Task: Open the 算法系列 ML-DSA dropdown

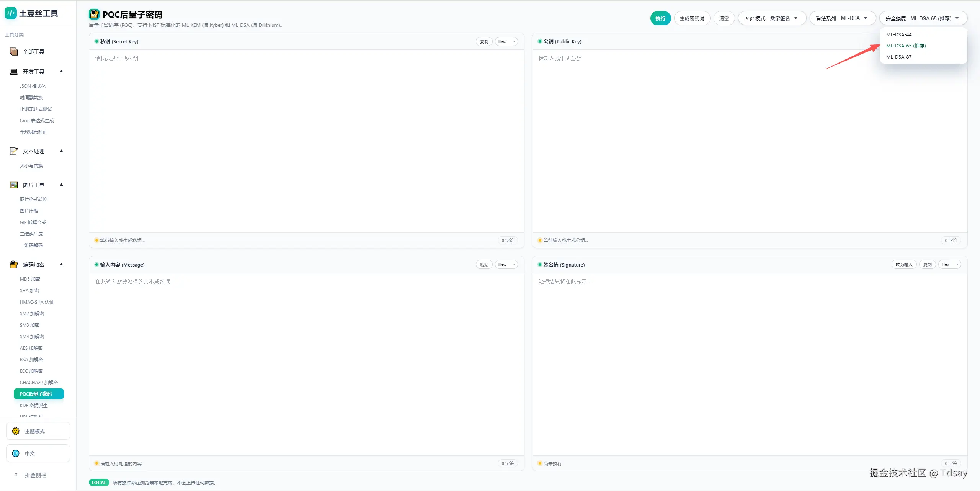Action: point(842,18)
